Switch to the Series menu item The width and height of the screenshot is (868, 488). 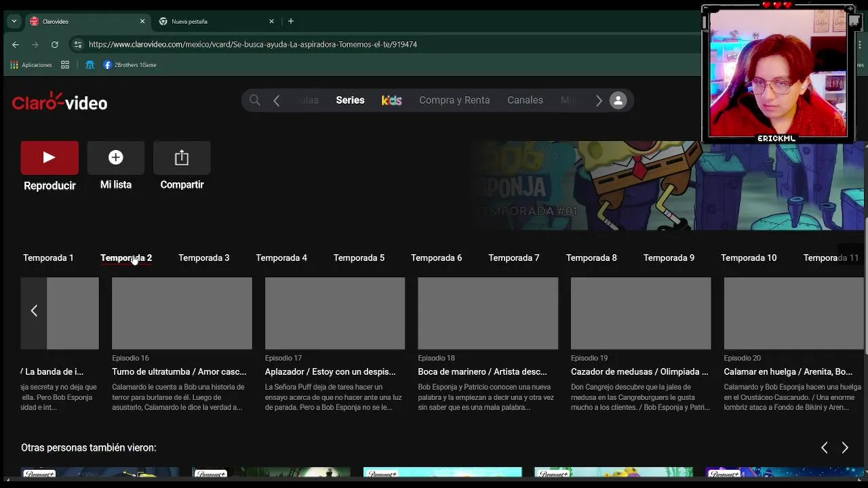pos(350,100)
